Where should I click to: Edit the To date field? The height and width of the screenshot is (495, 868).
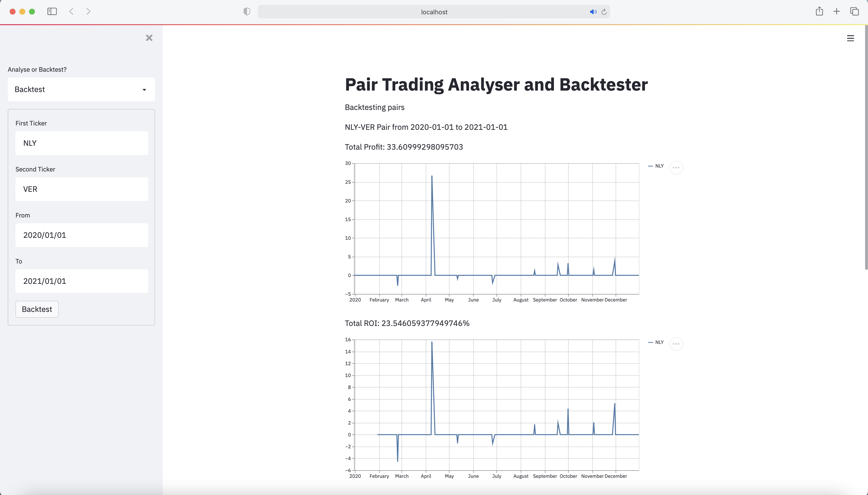point(82,281)
